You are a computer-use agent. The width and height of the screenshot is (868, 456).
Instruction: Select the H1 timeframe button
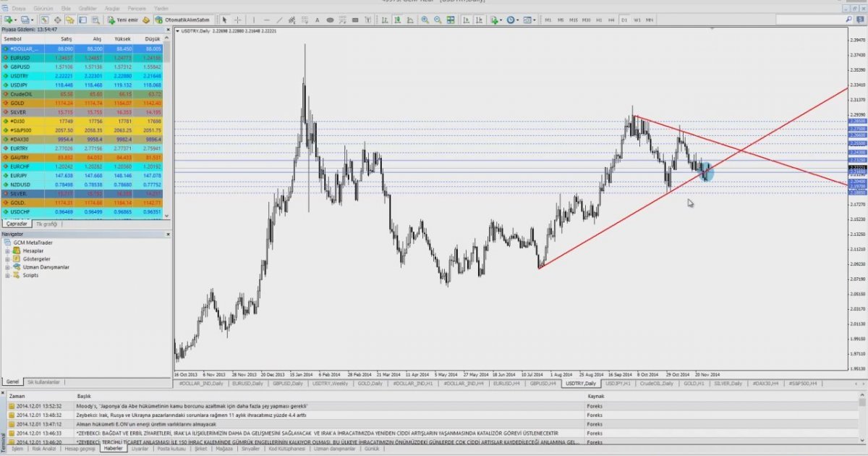tap(599, 20)
